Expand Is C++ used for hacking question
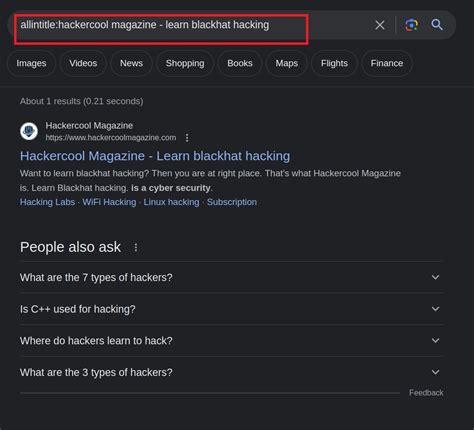Screen dimensions: 474x430 [x=232, y=309]
